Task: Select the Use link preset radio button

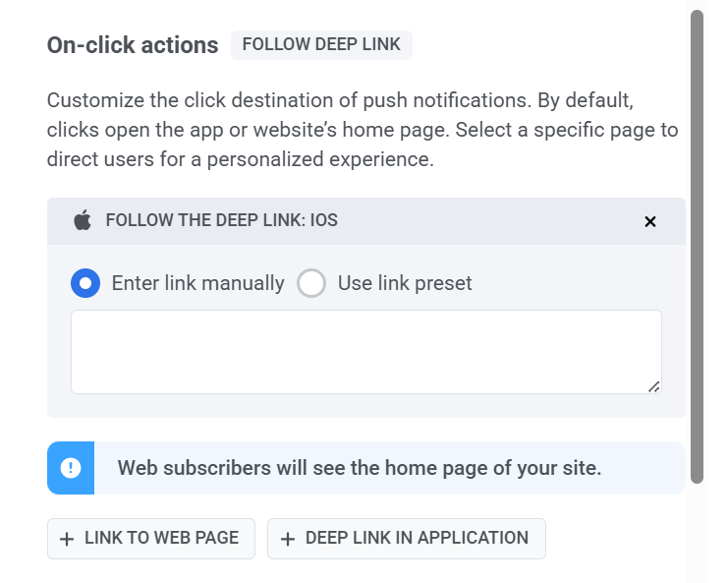Action: 311,283
